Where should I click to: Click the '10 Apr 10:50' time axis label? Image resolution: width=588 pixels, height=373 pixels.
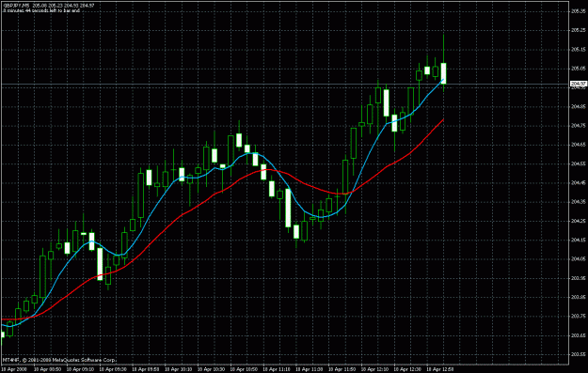pos(244,369)
